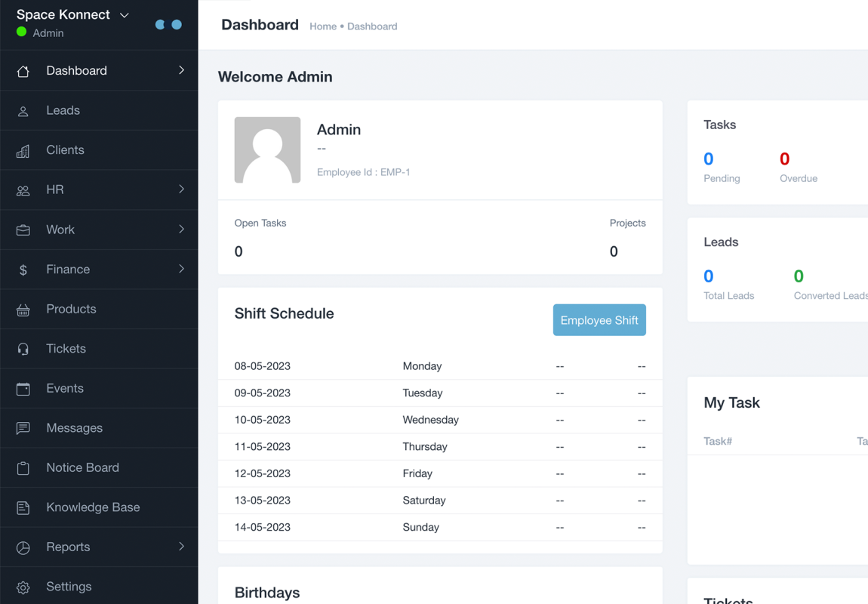868x604 pixels.
Task: Click the Employee Shift button
Action: pos(599,320)
